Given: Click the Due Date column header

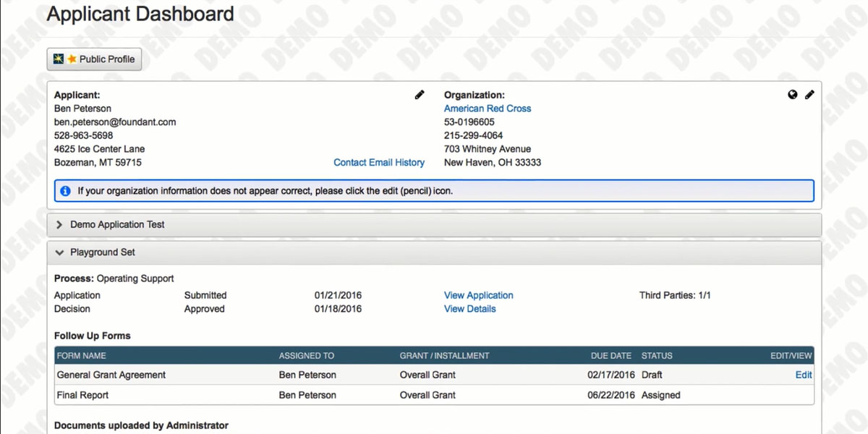Looking at the screenshot, I should 611,356.
